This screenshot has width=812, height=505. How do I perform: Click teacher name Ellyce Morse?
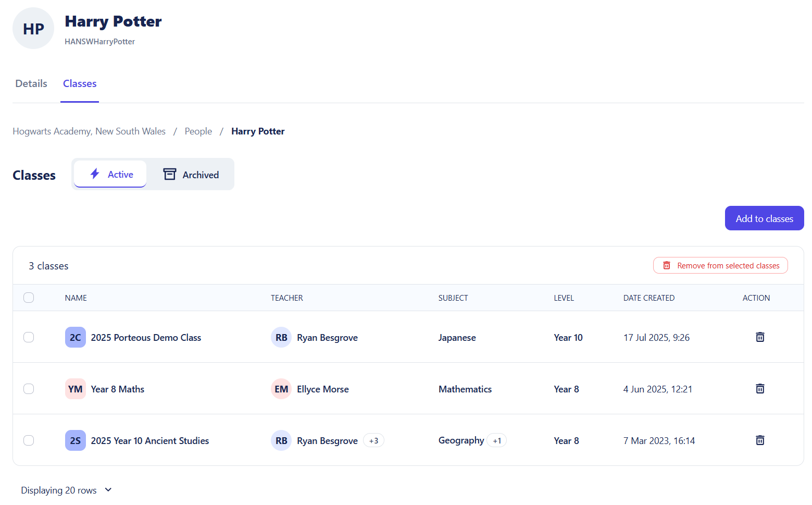point(323,389)
